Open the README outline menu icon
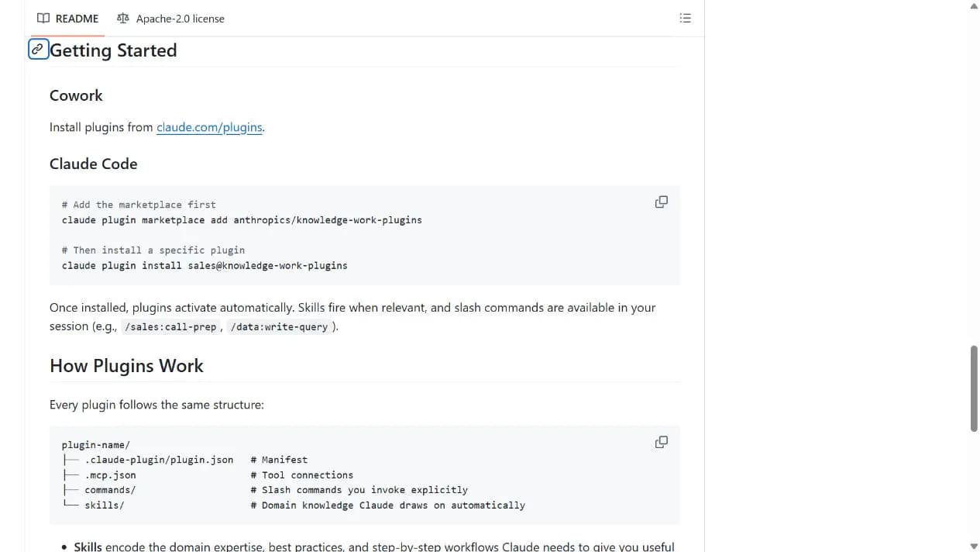This screenshot has height=552, width=980. pos(685,18)
